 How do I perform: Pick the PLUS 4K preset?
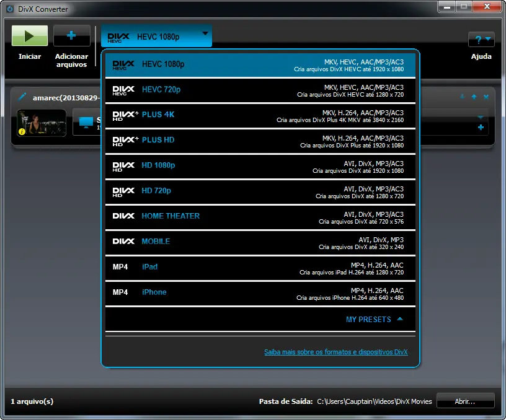tap(260, 116)
